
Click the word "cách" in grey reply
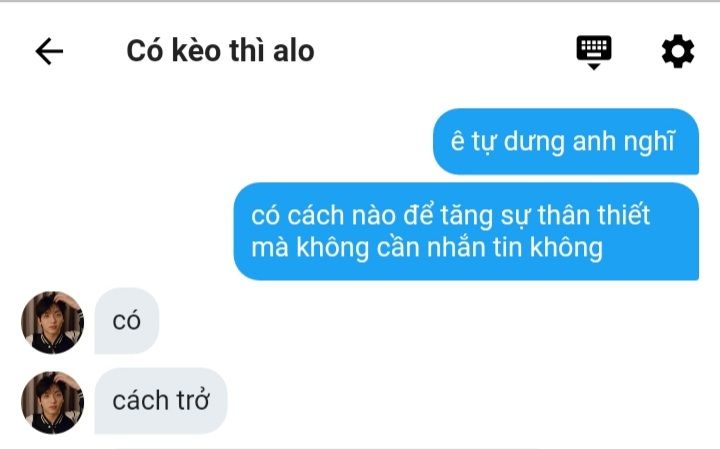pyautogui.click(x=141, y=400)
